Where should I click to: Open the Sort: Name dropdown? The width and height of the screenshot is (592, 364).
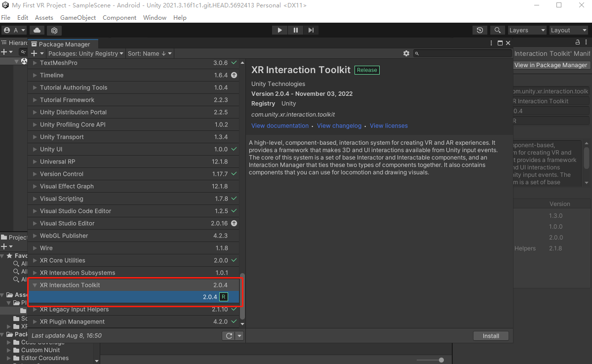(x=150, y=53)
